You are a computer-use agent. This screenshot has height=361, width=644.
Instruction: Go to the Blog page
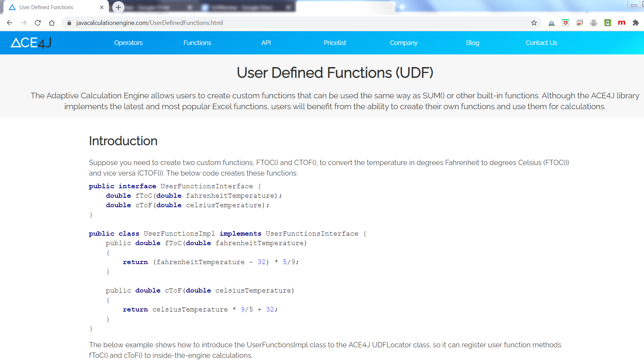[472, 43]
